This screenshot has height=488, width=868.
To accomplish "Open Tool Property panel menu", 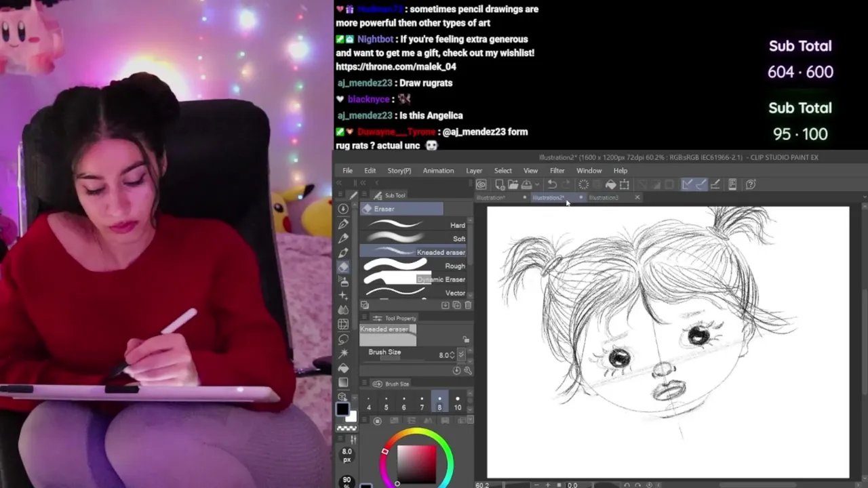I will coord(364,318).
